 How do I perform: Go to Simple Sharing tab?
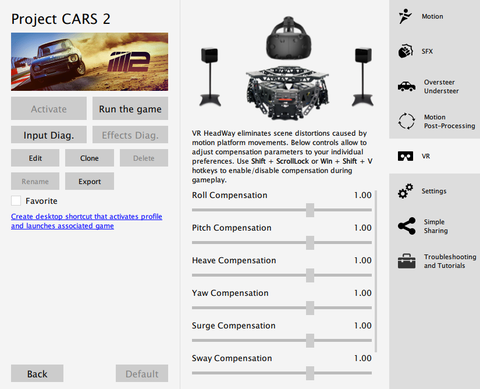[434, 226]
